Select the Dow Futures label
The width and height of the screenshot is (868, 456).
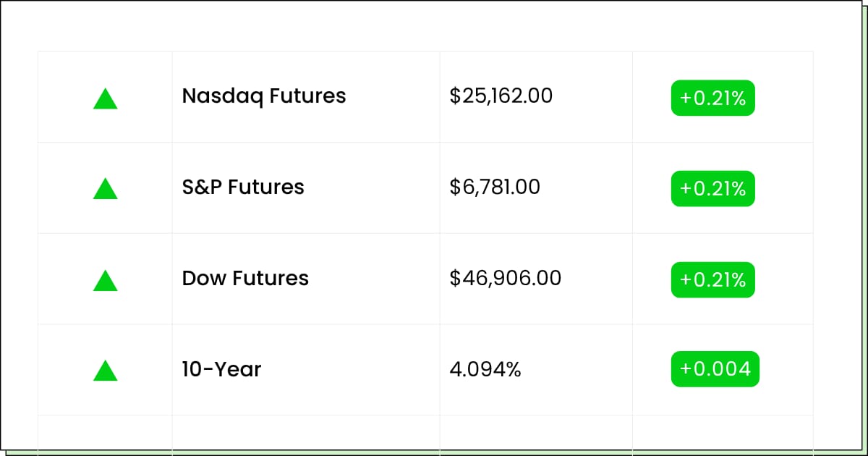tap(245, 278)
